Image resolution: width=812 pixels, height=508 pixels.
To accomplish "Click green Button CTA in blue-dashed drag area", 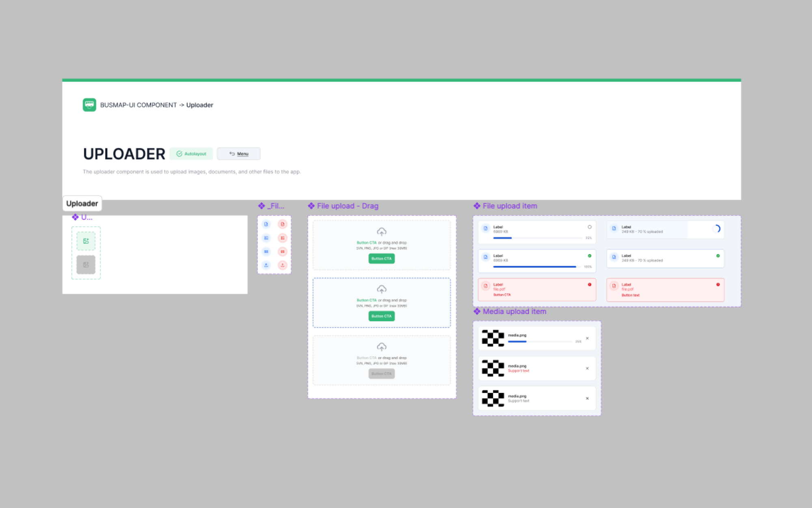I will pos(382,316).
